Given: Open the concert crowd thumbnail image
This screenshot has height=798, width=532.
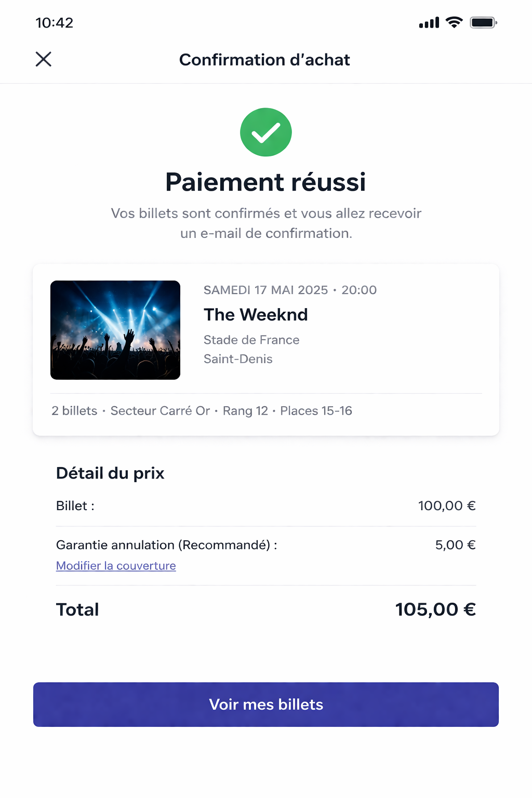Looking at the screenshot, I should pyautogui.click(x=115, y=330).
